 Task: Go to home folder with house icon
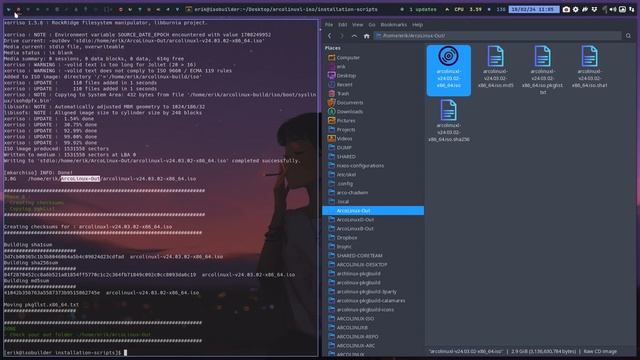367,36
